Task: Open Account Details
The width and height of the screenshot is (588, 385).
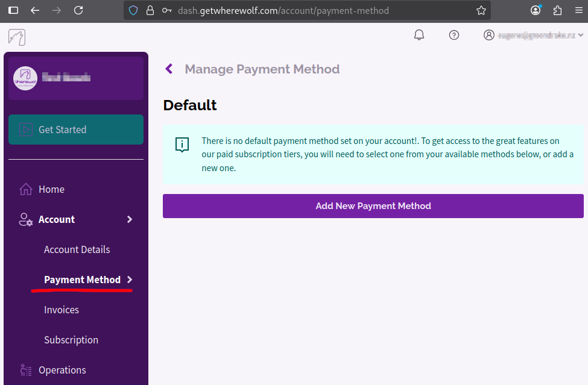Action: point(77,249)
